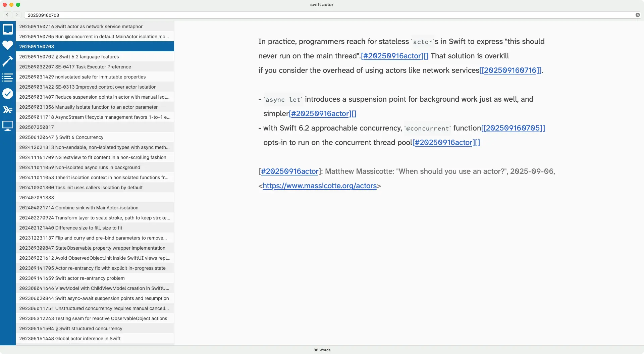644x354 pixels.
Task: Select the untitled note 202407091333
Action: pos(95,197)
